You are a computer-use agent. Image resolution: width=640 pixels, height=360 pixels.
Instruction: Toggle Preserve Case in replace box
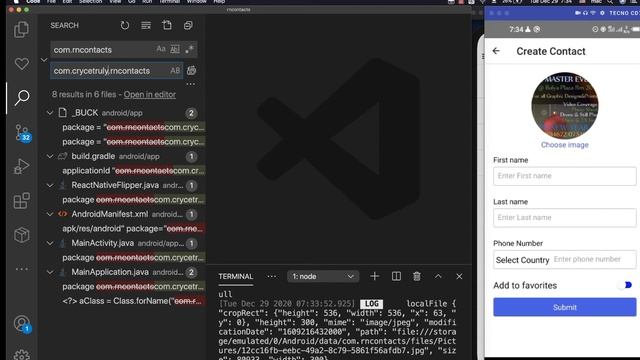pos(175,71)
